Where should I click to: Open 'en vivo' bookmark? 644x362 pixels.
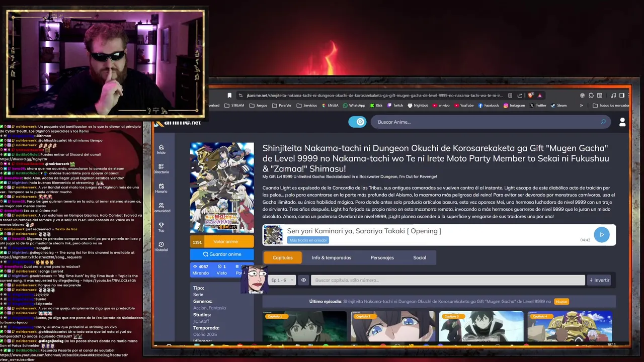[x=441, y=106]
